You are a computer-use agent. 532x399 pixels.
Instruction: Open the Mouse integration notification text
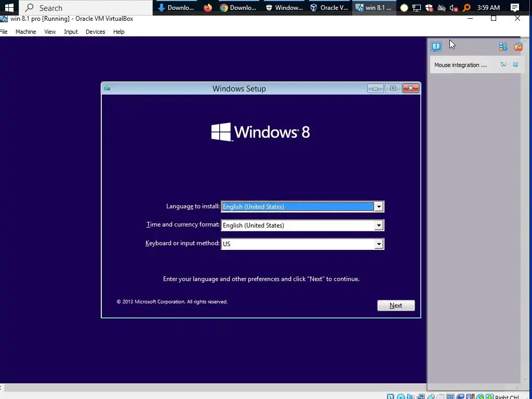tap(460, 65)
